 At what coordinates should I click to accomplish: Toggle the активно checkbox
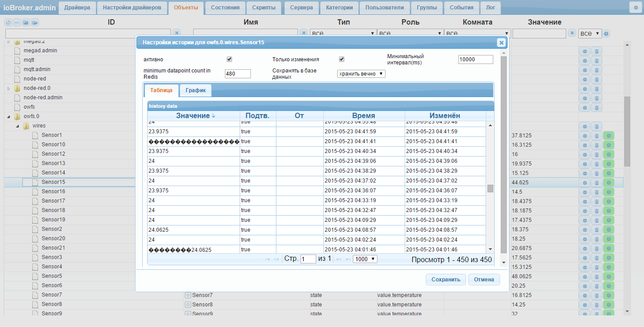click(x=229, y=59)
